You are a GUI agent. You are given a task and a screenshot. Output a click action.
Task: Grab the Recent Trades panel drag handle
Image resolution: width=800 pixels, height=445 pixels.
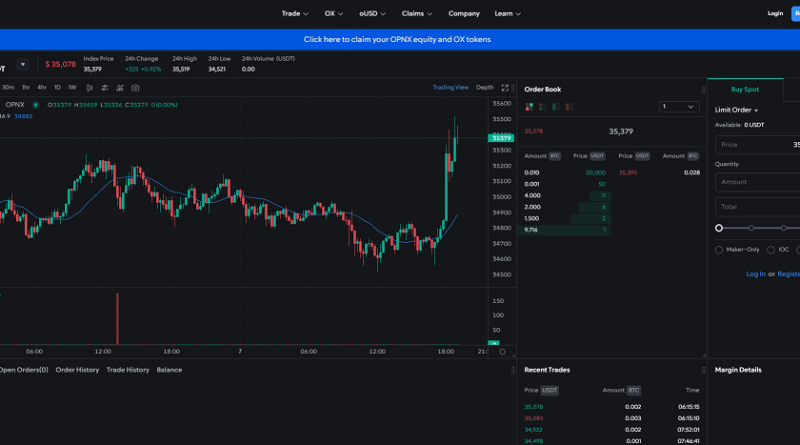click(x=704, y=370)
